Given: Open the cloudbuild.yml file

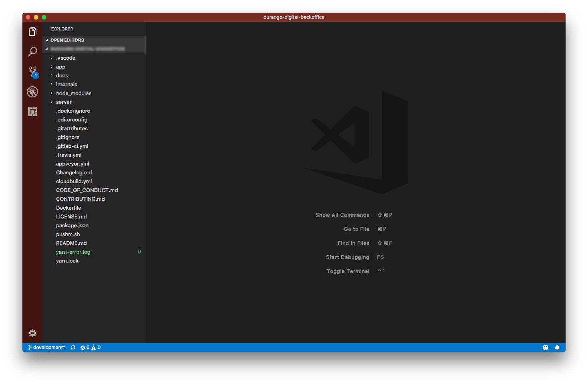Looking at the screenshot, I should tap(94, 182).
